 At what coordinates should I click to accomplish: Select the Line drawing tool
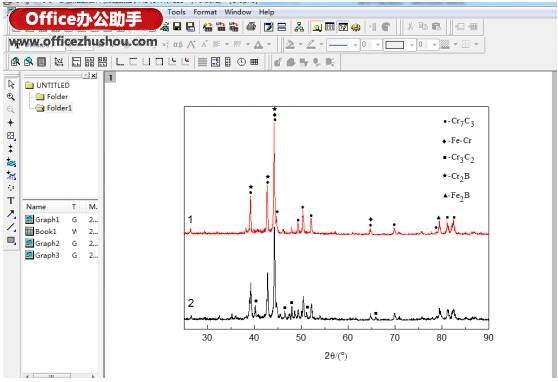[11, 227]
